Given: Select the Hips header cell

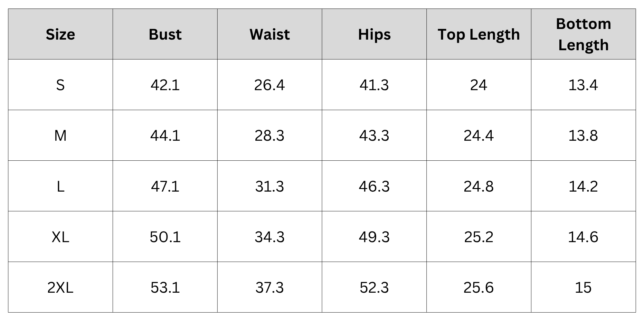Looking at the screenshot, I should coord(374,34).
